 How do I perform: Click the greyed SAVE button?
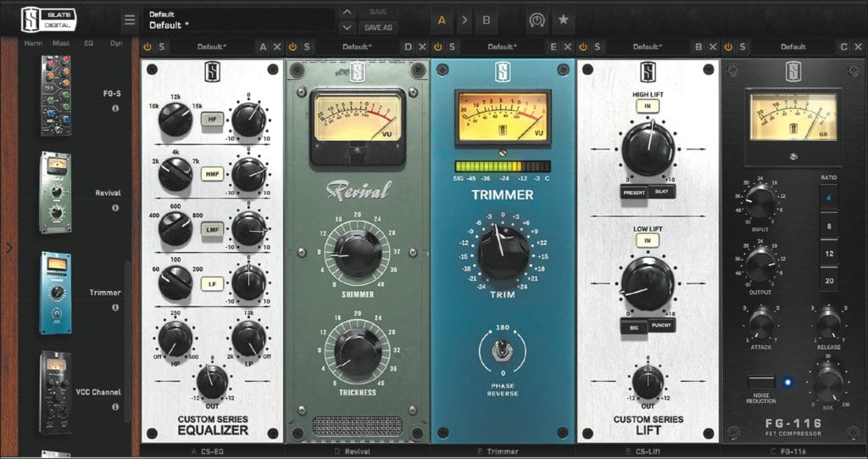click(378, 12)
